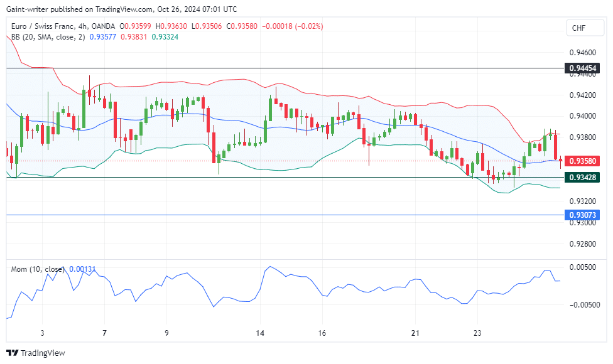Image resolution: width=613 pixels, height=364 pixels.
Task: Click the 0.93800 price axis label
Action: click(582, 137)
